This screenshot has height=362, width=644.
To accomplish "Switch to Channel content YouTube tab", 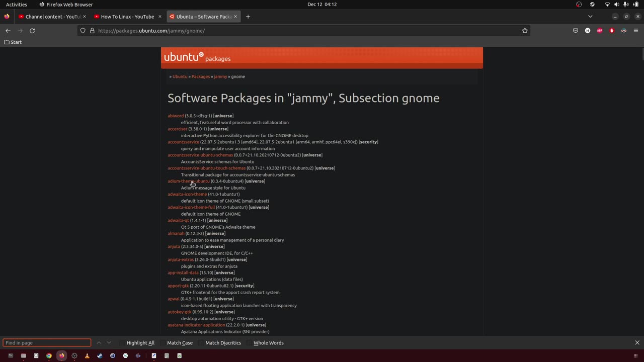I will click(52, 17).
